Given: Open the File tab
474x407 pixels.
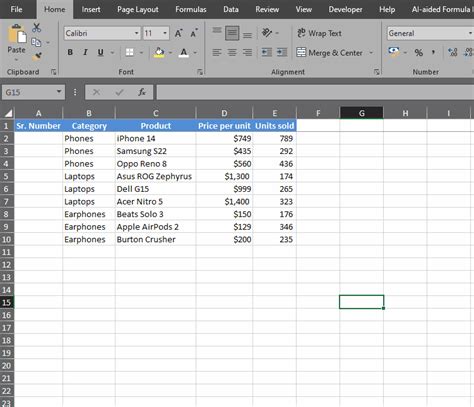Looking at the screenshot, I should tap(16, 9).
